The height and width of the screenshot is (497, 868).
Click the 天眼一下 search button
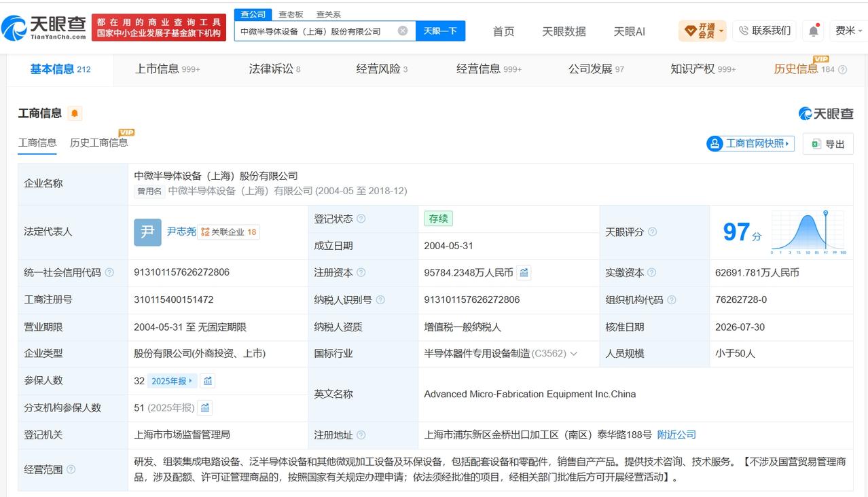(x=440, y=31)
